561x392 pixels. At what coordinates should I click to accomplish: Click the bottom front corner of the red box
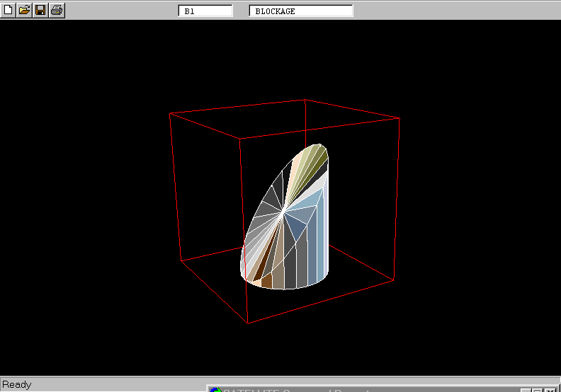pos(247,323)
